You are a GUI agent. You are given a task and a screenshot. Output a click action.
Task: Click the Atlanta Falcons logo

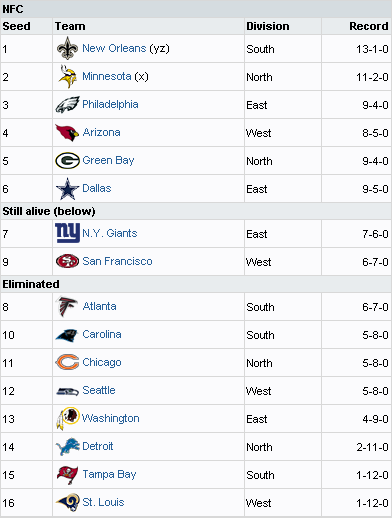click(67, 306)
